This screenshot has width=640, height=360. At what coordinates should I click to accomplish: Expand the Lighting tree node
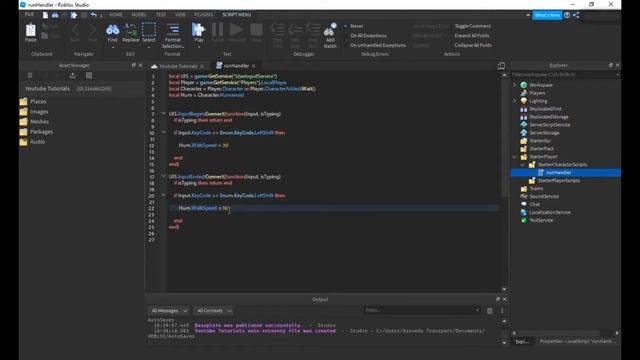point(515,101)
